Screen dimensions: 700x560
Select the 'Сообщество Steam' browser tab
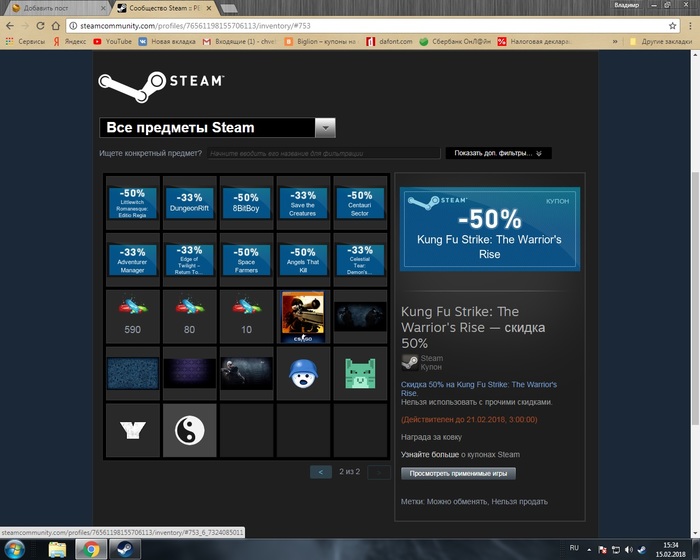coord(164,8)
